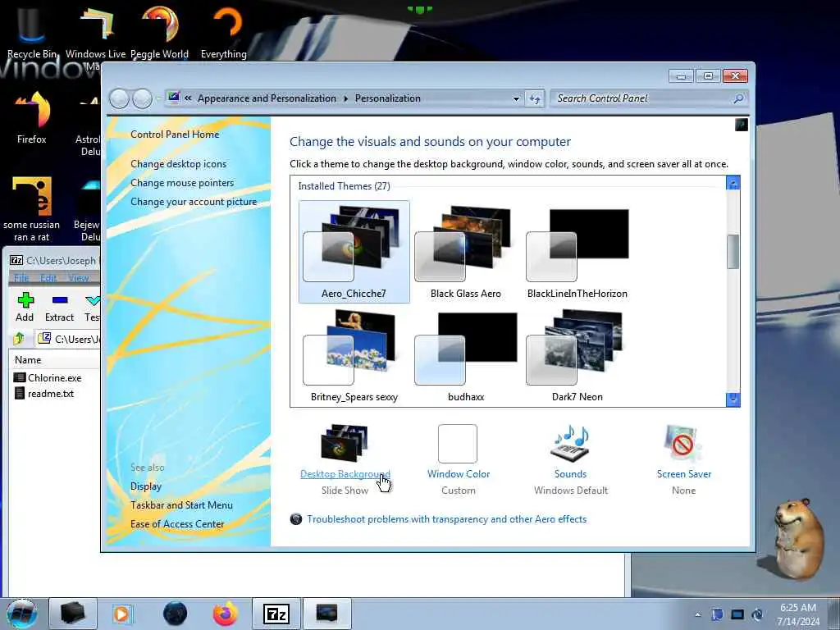Click the themes list scrollbar thumb

point(733,252)
